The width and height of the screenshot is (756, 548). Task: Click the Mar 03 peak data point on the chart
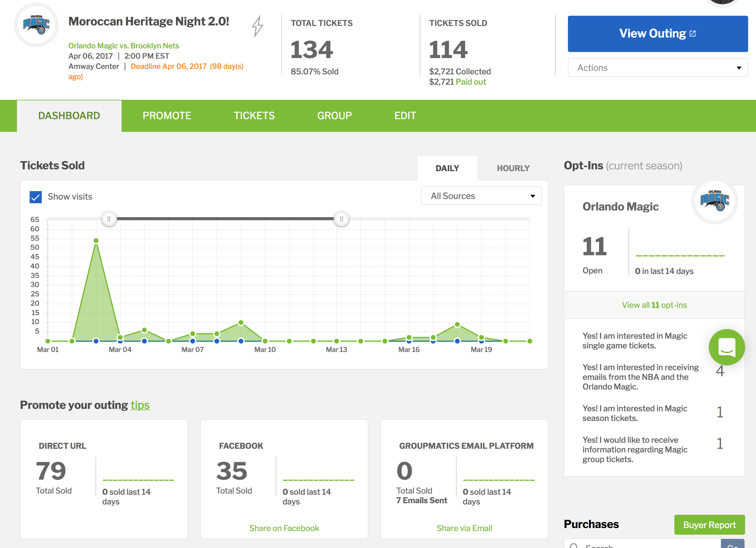pos(96,241)
